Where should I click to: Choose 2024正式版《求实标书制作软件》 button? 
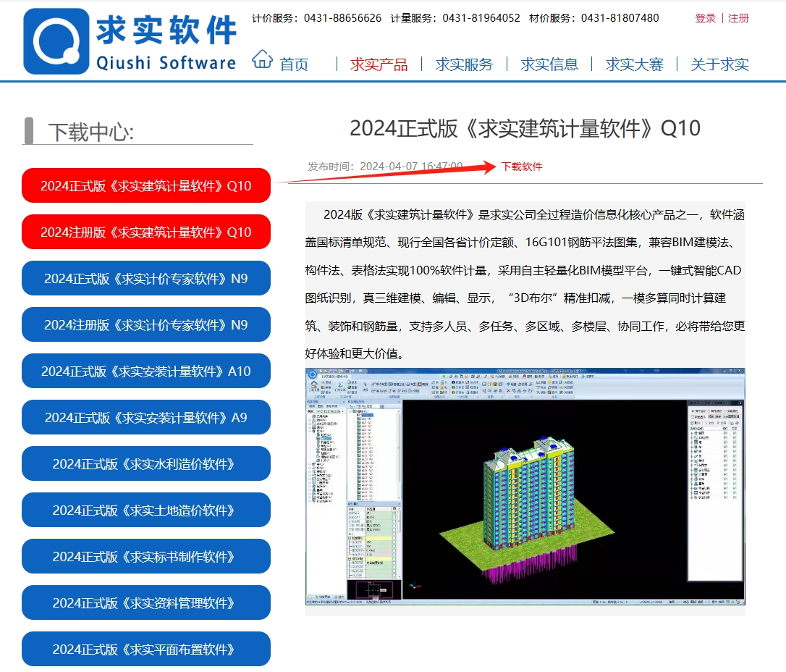[146, 557]
